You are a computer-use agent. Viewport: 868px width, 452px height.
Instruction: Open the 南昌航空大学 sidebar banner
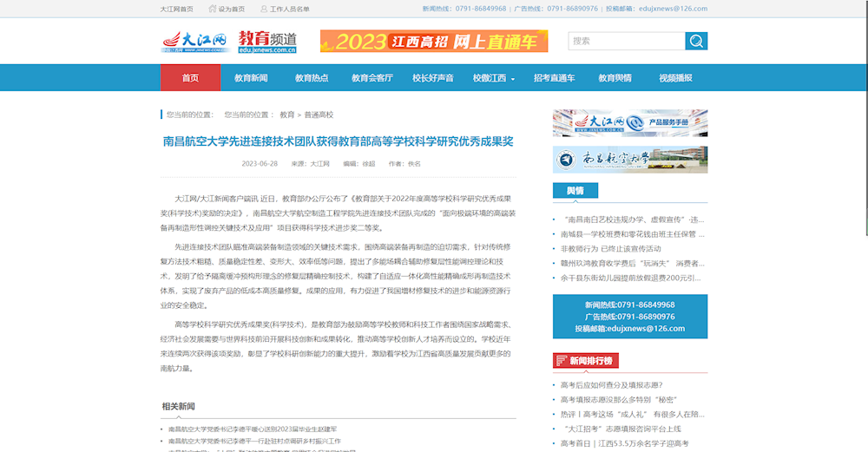629,160
